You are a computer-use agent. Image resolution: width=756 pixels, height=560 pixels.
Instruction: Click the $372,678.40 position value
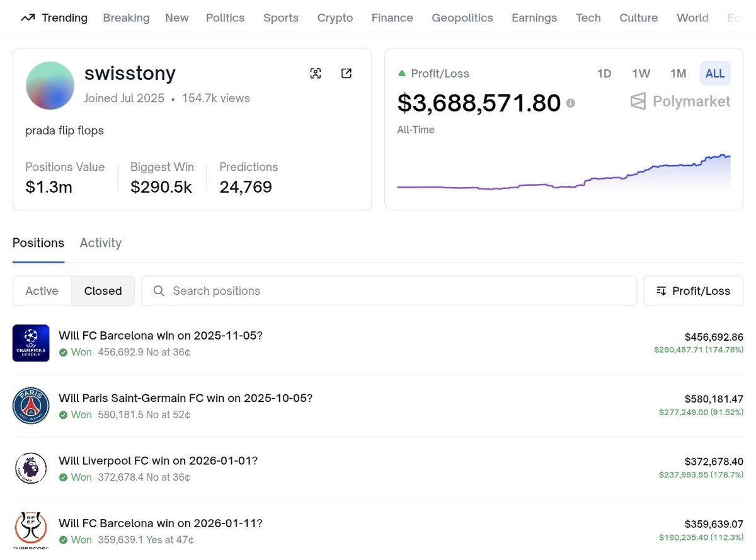point(714,462)
